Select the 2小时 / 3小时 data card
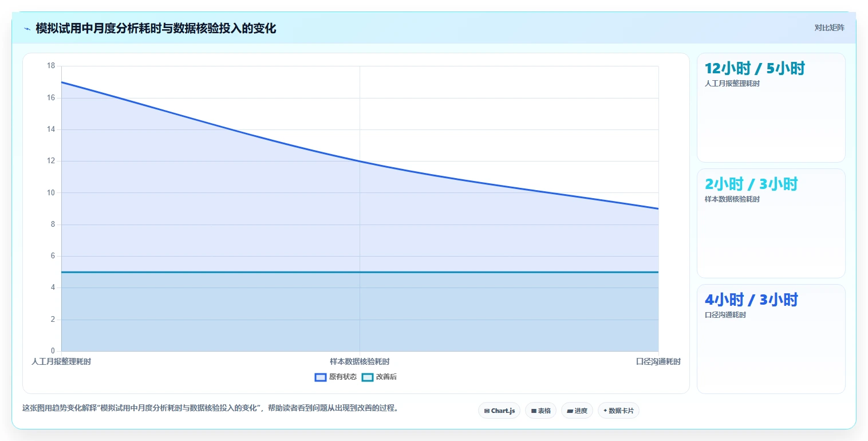 (771, 223)
